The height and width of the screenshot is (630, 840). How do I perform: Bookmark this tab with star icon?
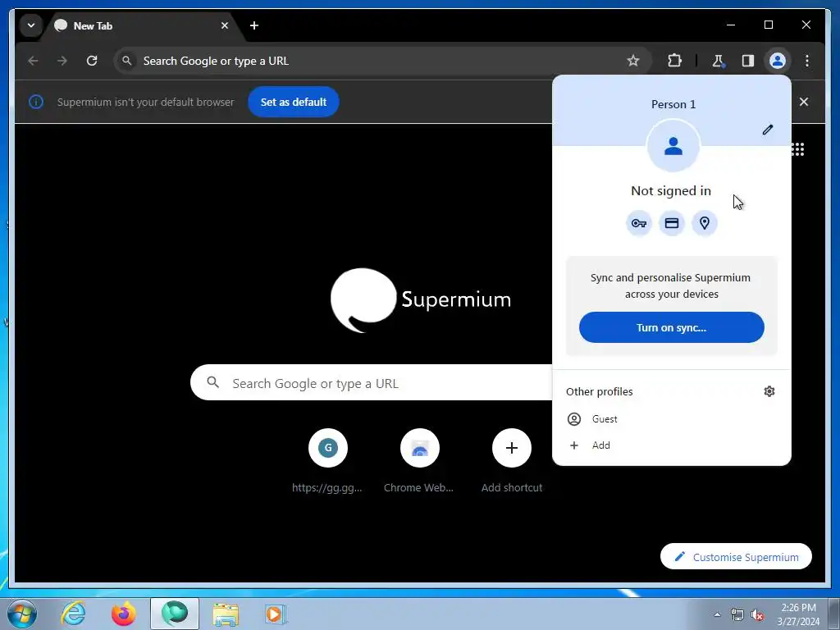[x=632, y=61]
